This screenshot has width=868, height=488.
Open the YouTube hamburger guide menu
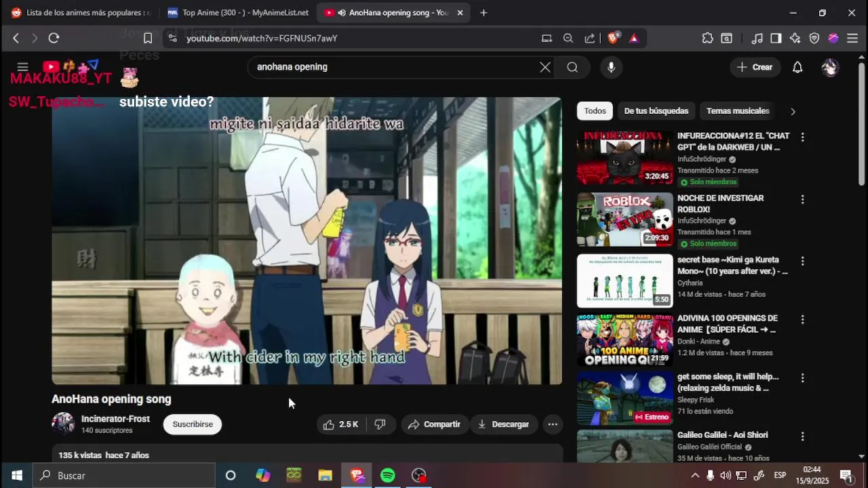tap(22, 67)
